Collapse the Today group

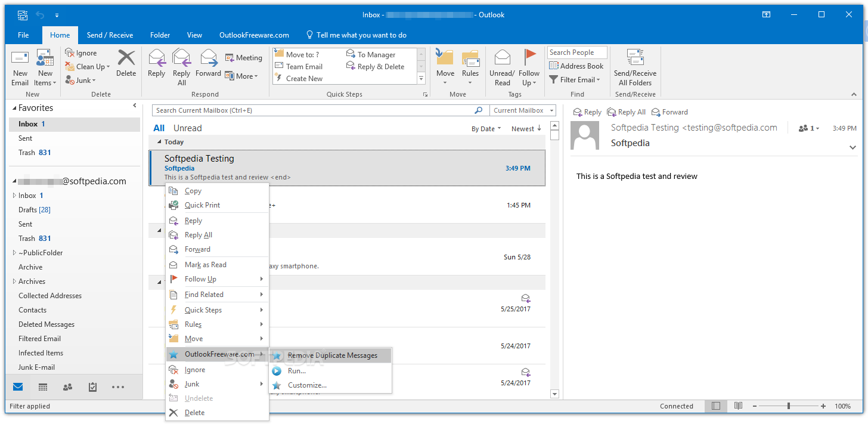(x=159, y=142)
